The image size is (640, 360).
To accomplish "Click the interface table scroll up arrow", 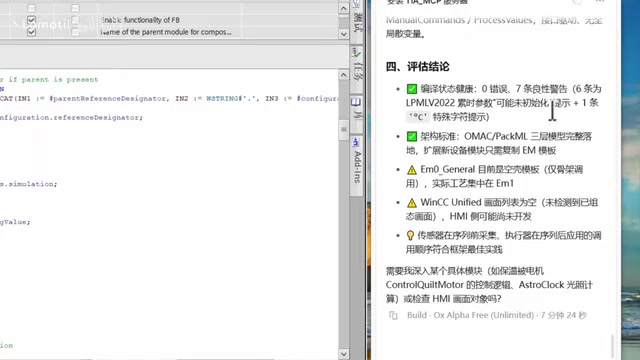I will pyautogui.click(x=344, y=8).
